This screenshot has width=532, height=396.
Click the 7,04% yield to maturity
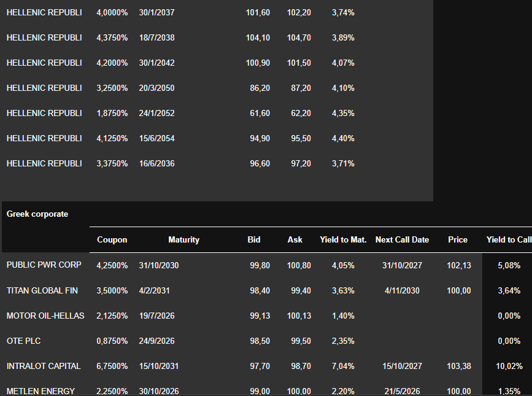tap(343, 366)
